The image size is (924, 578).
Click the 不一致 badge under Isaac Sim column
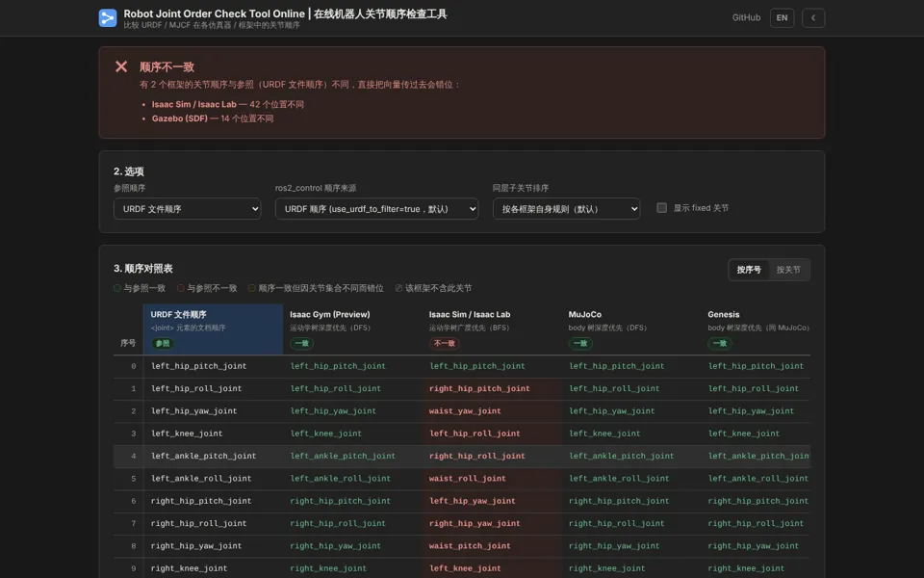(445, 343)
